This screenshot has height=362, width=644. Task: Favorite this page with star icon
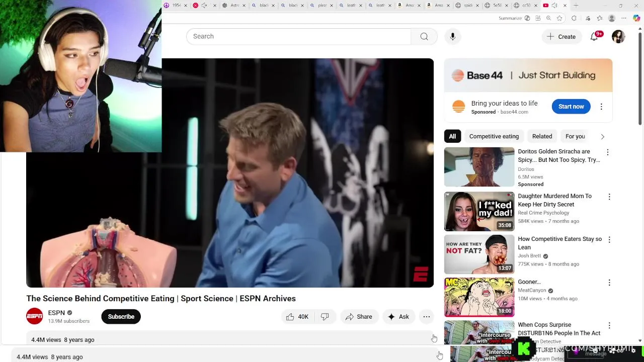pos(559,18)
